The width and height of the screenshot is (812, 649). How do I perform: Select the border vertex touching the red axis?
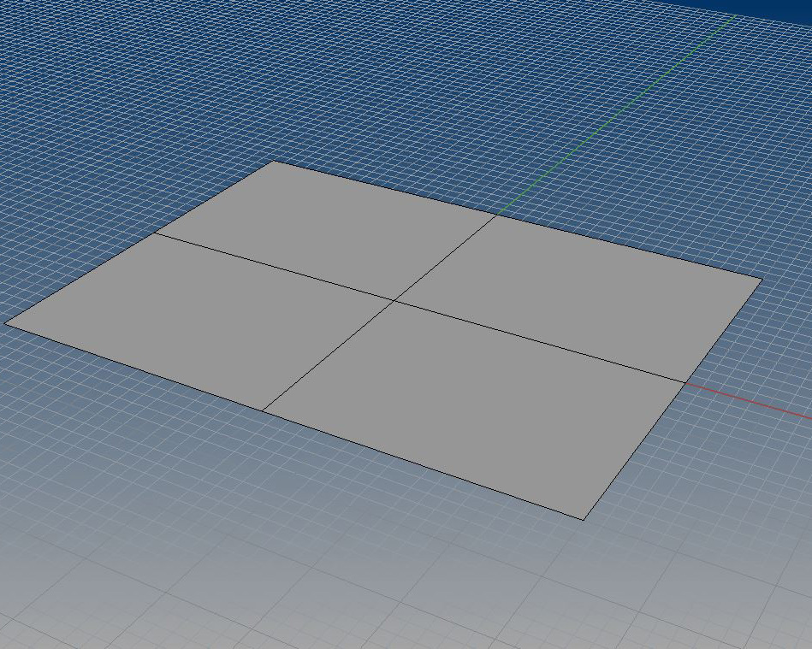pyautogui.click(x=685, y=382)
